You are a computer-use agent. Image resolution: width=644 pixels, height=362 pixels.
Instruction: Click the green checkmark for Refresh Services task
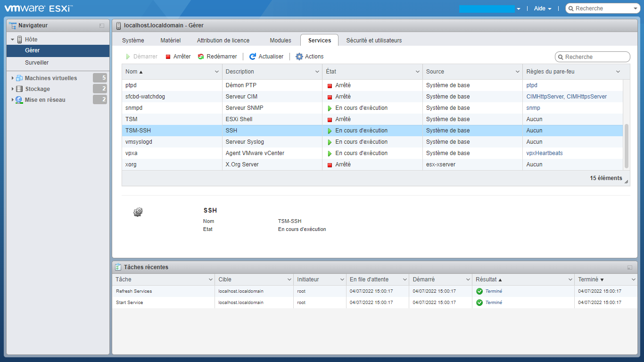479,291
